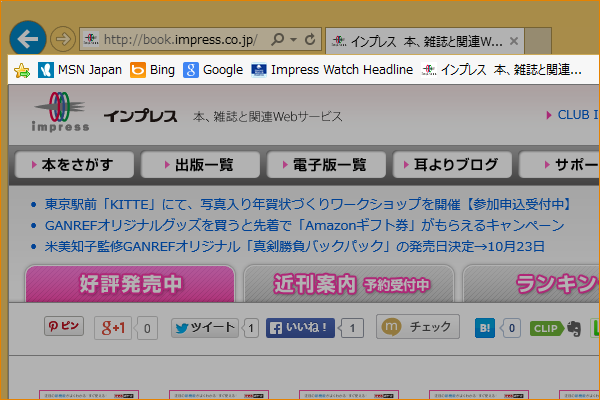
Task: Click the Pinterest ピン button
Action: [x=64, y=326]
